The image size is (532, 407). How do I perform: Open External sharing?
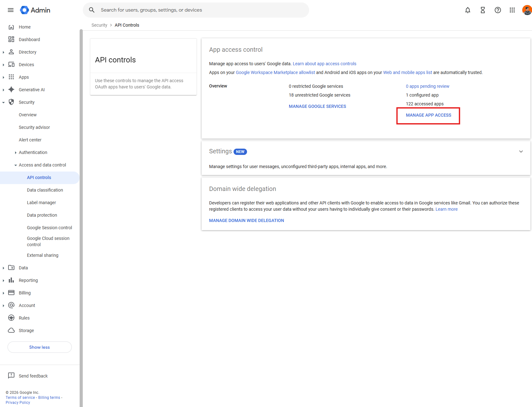click(43, 255)
